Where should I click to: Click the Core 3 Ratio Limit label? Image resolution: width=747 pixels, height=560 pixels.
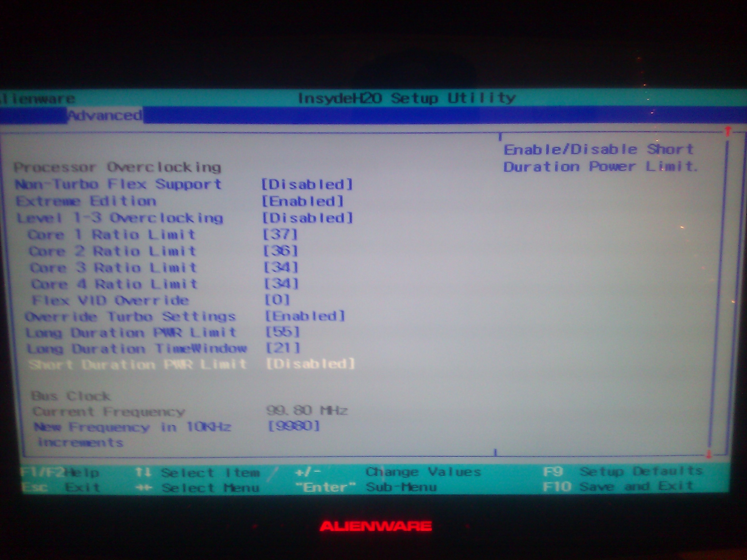click(x=113, y=267)
